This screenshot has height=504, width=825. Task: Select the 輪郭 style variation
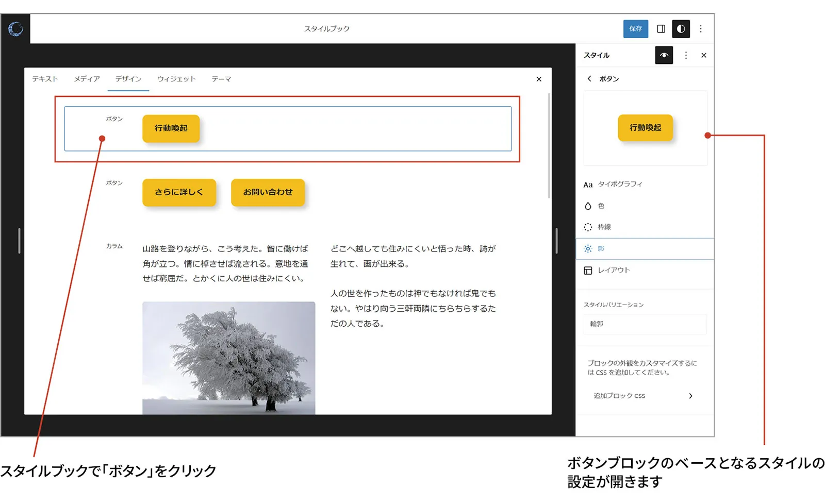(645, 324)
